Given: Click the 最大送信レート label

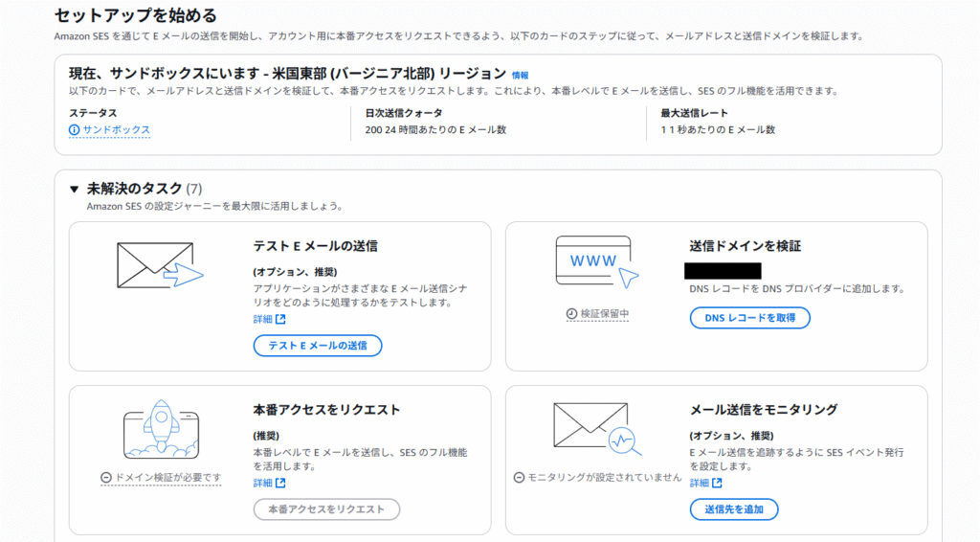Looking at the screenshot, I should pyautogui.click(x=695, y=113).
